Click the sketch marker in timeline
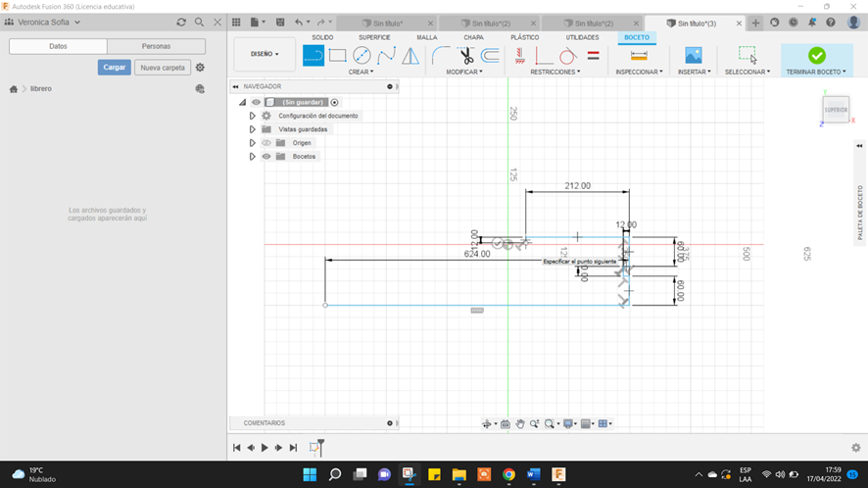The height and width of the screenshot is (488, 868). point(314,448)
